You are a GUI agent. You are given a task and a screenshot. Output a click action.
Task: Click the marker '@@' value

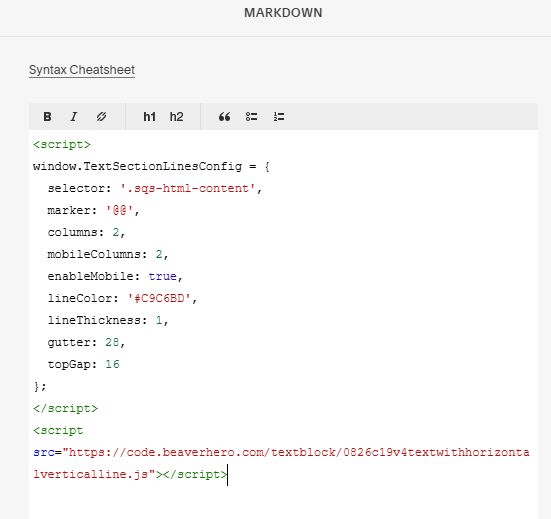pyautogui.click(x=119, y=210)
